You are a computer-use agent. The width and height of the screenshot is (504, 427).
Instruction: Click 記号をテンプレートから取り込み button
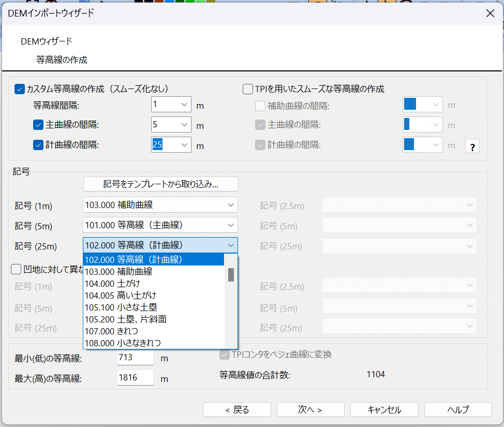pyautogui.click(x=160, y=184)
